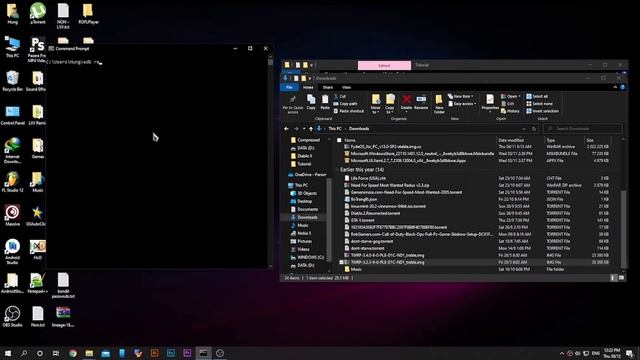Switch to the Share ribbon tab
640x360 pixels.
328,87
